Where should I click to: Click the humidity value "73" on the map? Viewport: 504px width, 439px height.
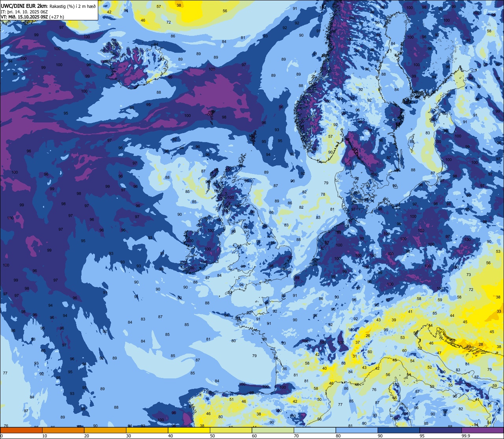pyautogui.click(x=469, y=275)
